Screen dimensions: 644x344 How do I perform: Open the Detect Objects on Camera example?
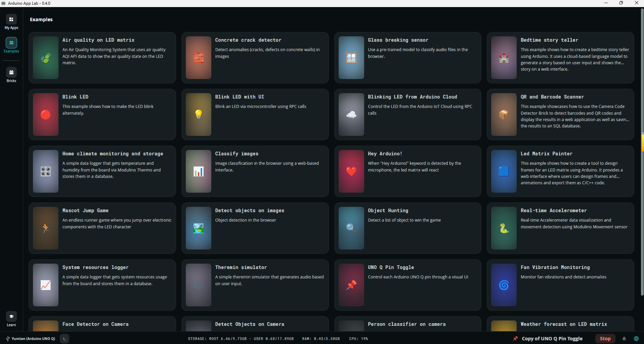coord(255,324)
